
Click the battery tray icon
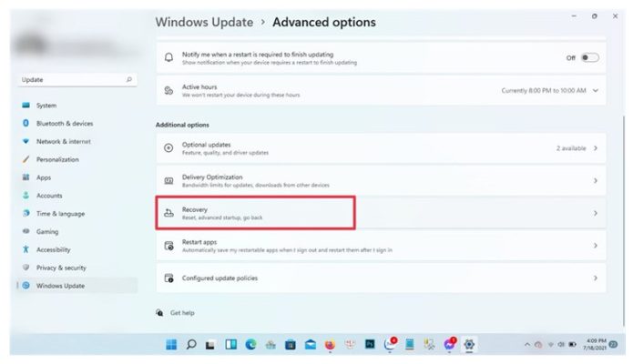point(573,345)
